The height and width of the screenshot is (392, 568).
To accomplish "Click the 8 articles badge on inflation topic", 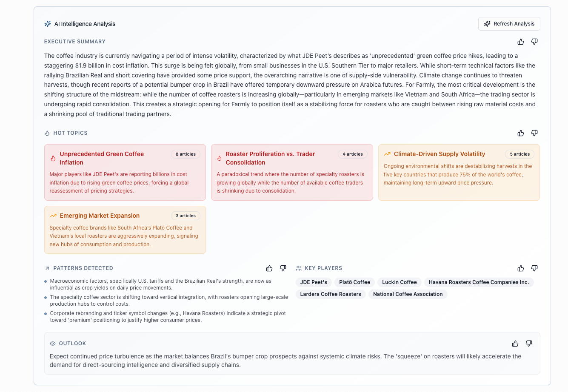I will pos(186,154).
